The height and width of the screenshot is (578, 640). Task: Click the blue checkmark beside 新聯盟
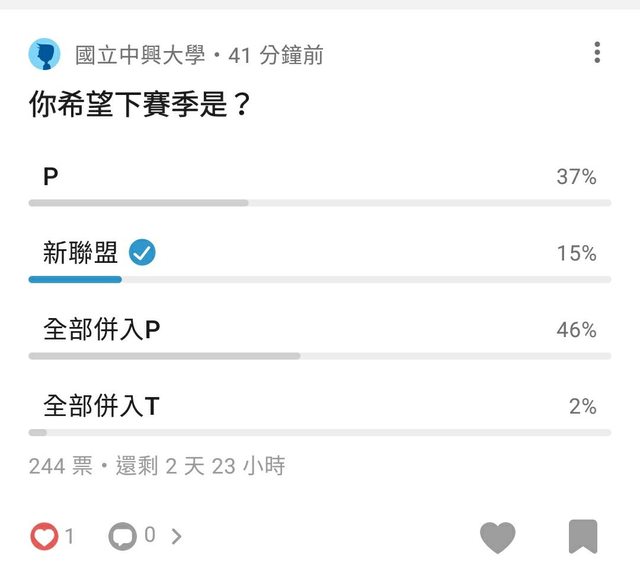[143, 253]
